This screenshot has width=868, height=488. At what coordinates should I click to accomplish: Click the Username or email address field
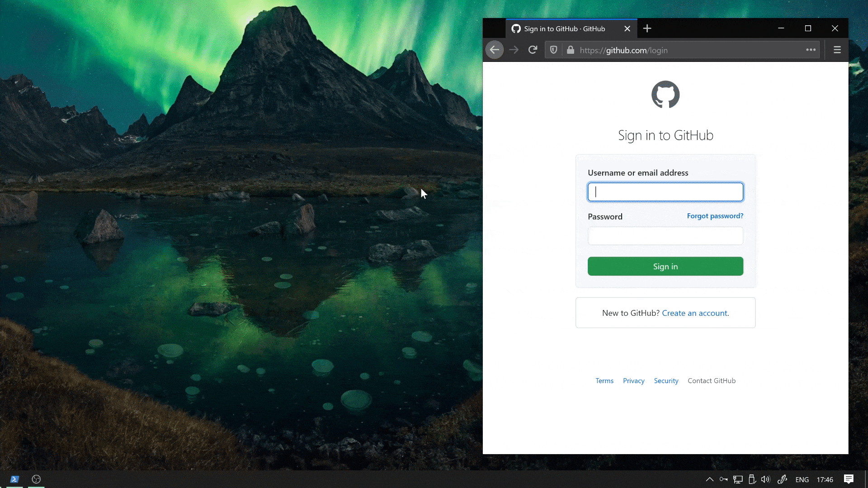coord(665,192)
